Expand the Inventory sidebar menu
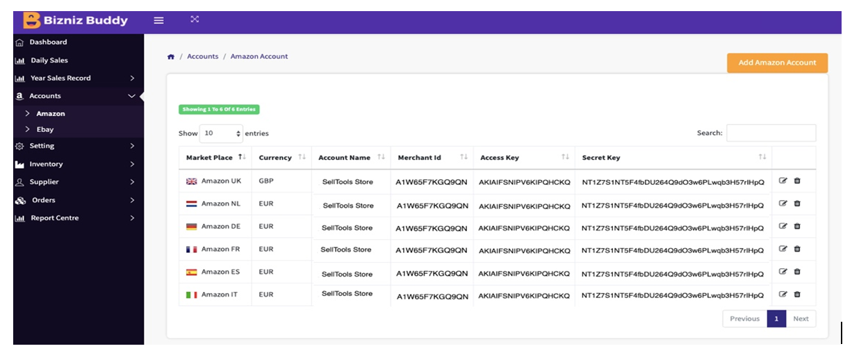The width and height of the screenshot is (868, 360). (x=132, y=164)
